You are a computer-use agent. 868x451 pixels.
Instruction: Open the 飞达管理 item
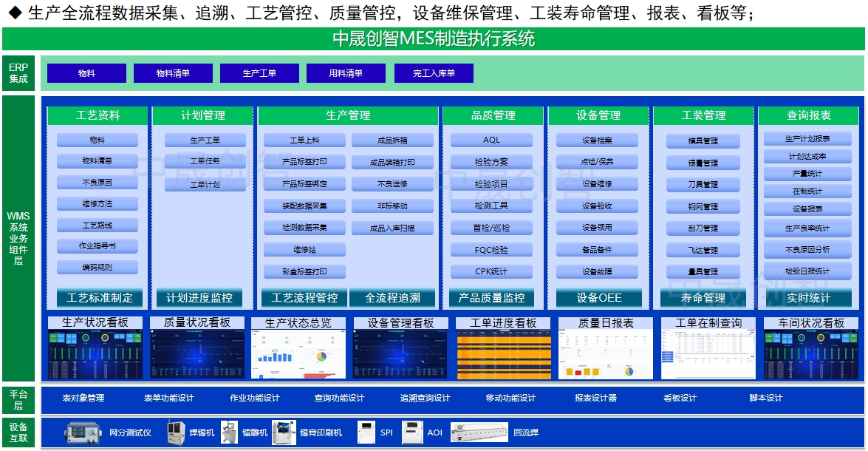(x=703, y=251)
